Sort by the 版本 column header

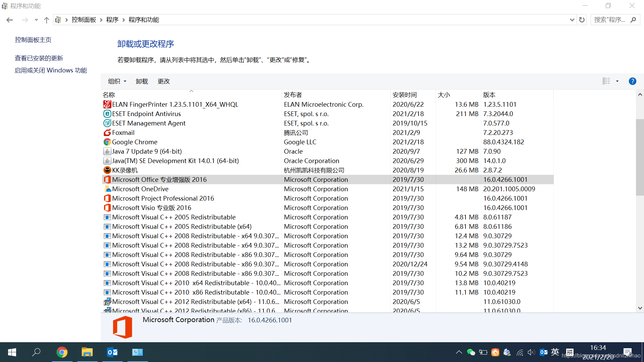pos(517,95)
